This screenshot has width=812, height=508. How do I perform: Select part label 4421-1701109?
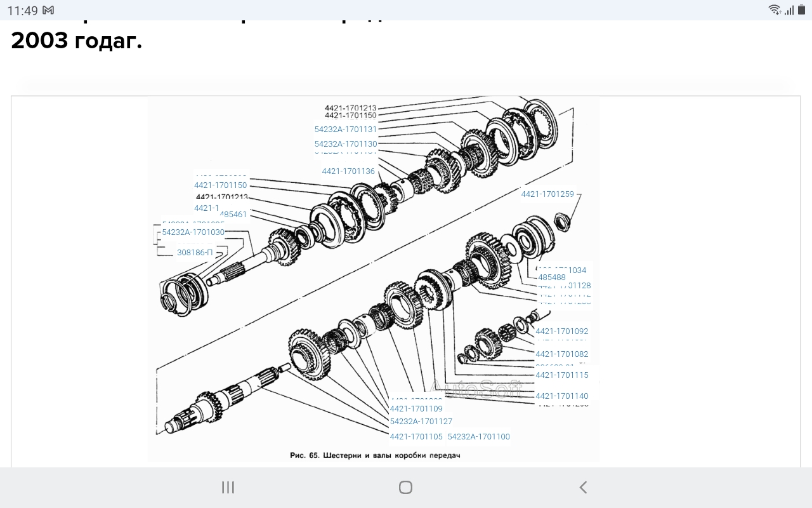click(x=416, y=409)
